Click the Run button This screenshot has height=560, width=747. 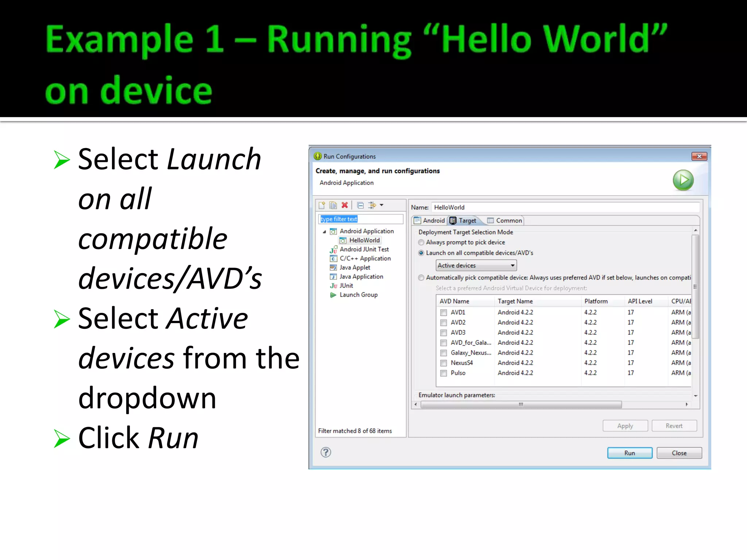tap(630, 453)
